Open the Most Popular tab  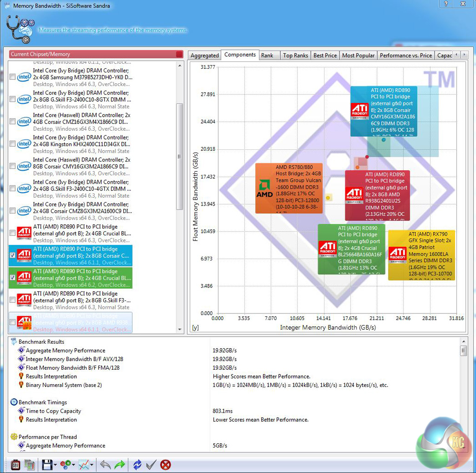(358, 55)
